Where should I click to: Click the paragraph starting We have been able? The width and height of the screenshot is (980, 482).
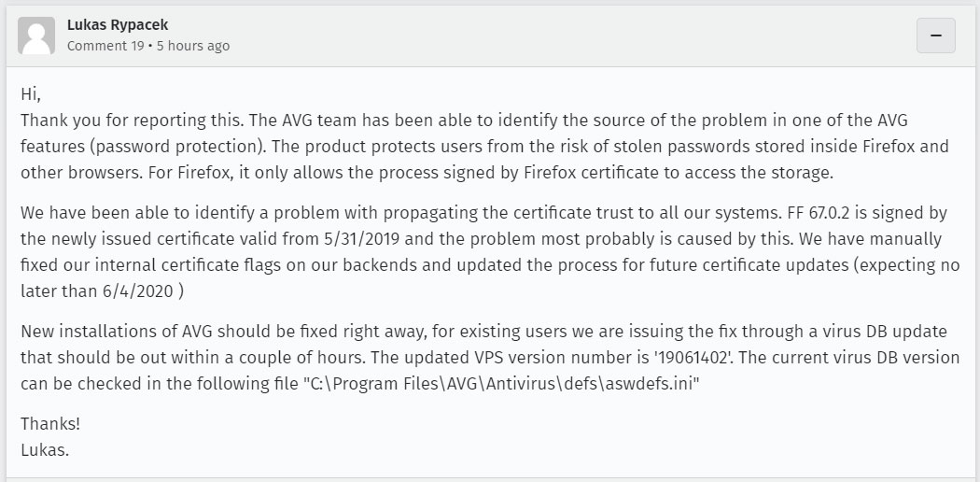pos(490,252)
